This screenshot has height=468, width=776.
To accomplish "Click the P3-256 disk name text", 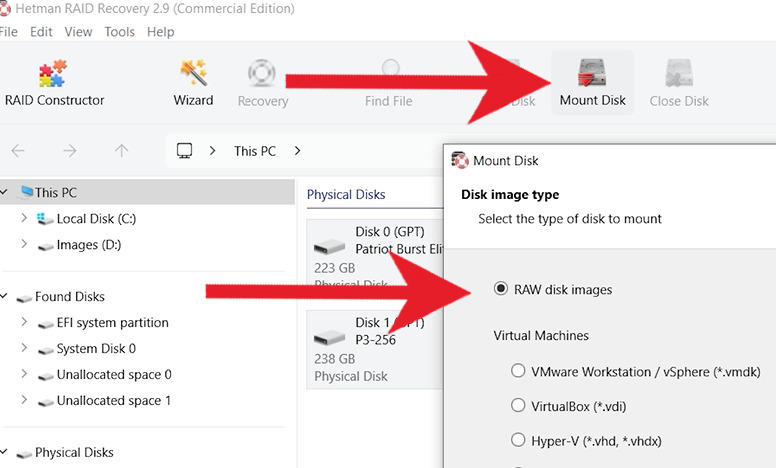I will click(x=376, y=340).
